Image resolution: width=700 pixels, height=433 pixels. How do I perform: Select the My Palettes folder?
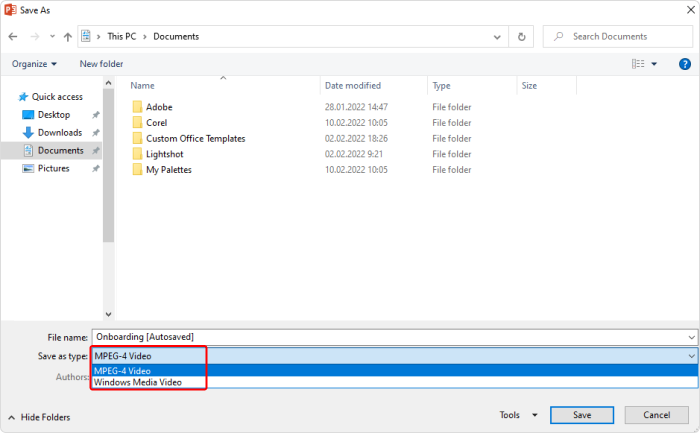[x=169, y=170]
